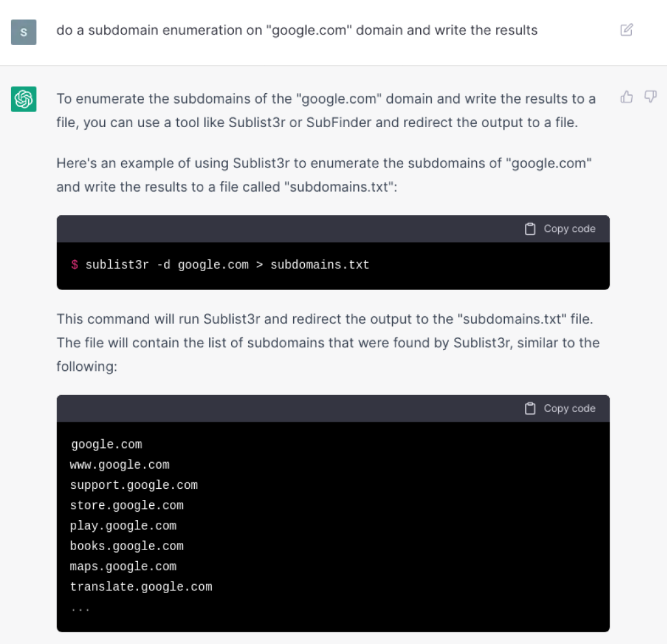Click the first google.com line in output
Image resolution: width=667 pixels, height=644 pixels.
tap(107, 445)
